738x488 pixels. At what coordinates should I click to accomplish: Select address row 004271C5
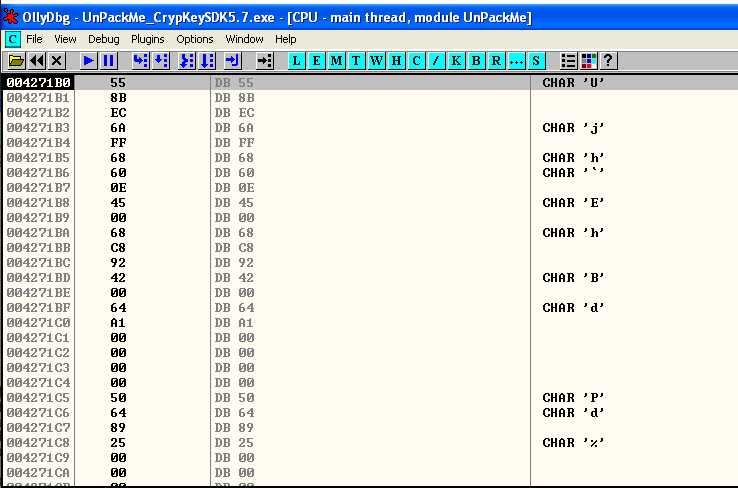pyautogui.click(x=38, y=398)
